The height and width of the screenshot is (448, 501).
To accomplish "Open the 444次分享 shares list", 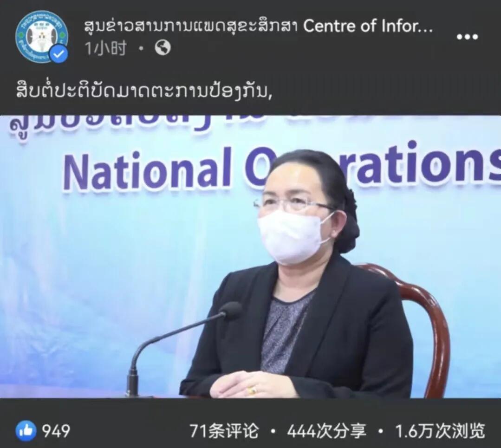I will tap(326, 431).
